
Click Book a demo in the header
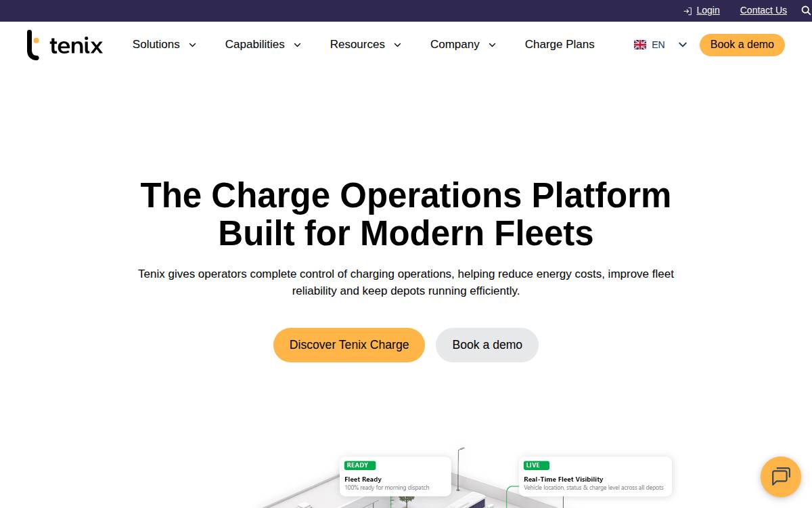742,45
